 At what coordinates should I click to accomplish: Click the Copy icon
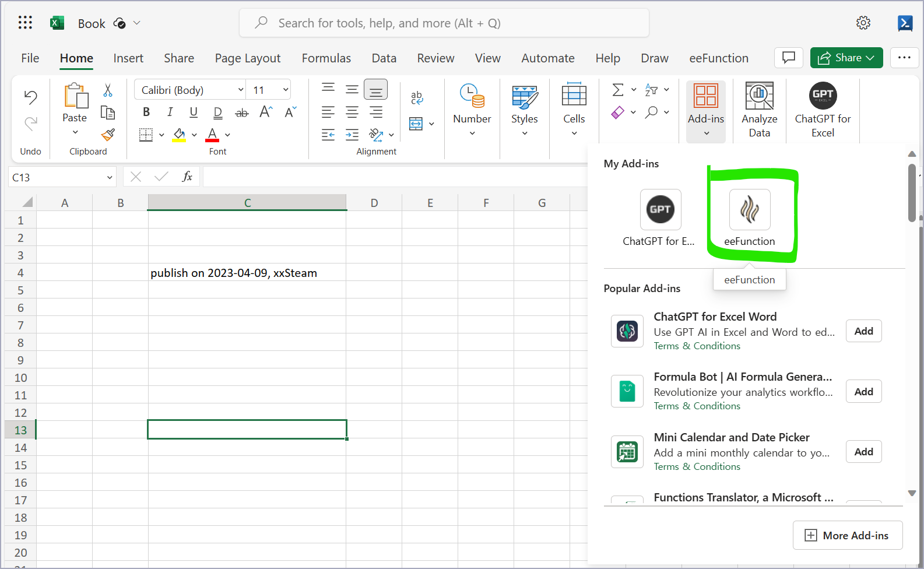coord(108,113)
